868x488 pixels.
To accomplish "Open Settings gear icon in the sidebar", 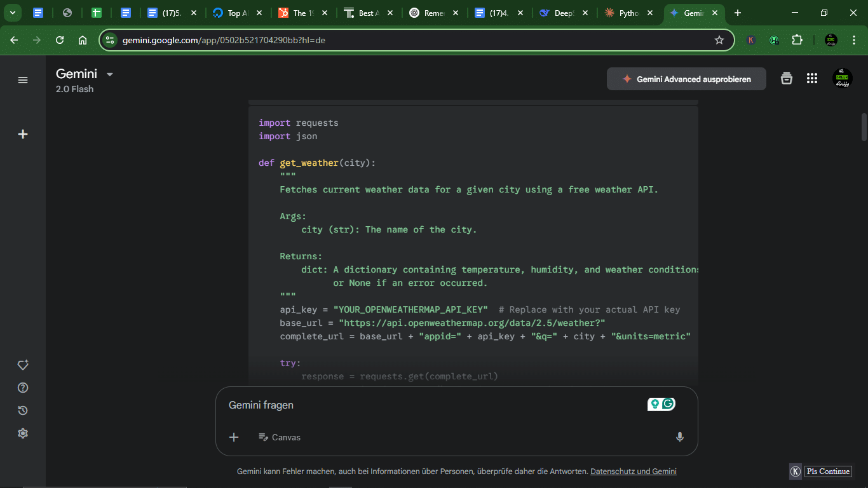I will click(23, 433).
